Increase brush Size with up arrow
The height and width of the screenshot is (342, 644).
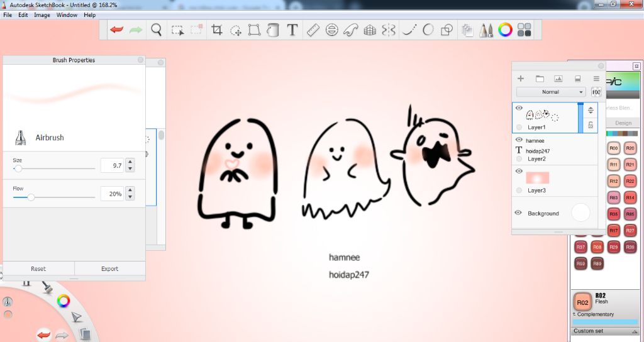click(x=130, y=162)
